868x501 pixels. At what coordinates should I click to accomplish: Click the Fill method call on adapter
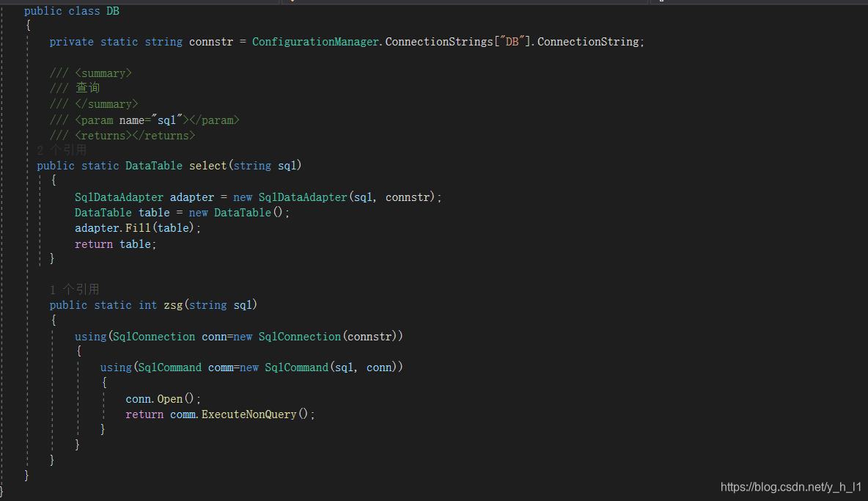pos(138,228)
